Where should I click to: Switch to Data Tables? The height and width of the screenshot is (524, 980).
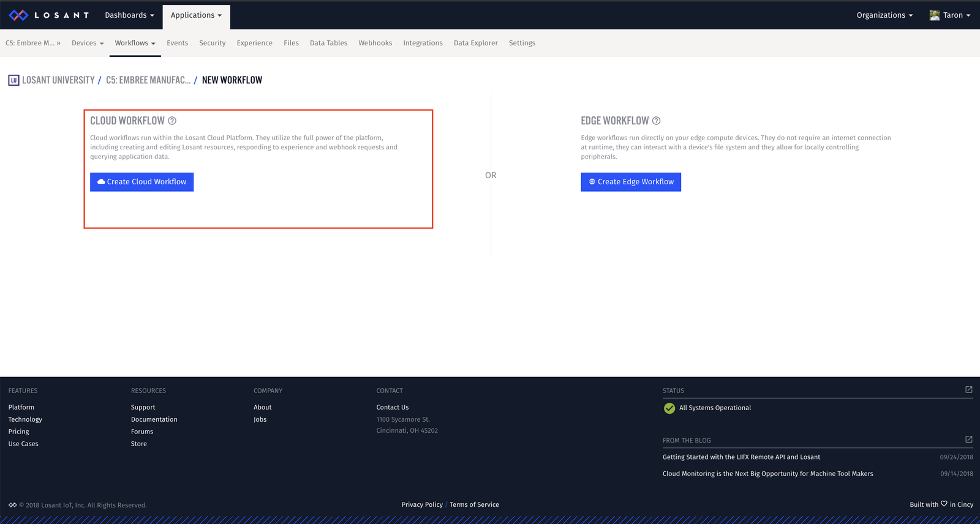click(328, 43)
